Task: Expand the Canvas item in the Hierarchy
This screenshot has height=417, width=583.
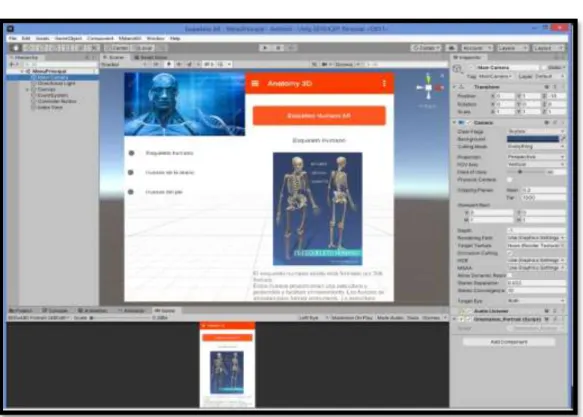Action: 27,90
